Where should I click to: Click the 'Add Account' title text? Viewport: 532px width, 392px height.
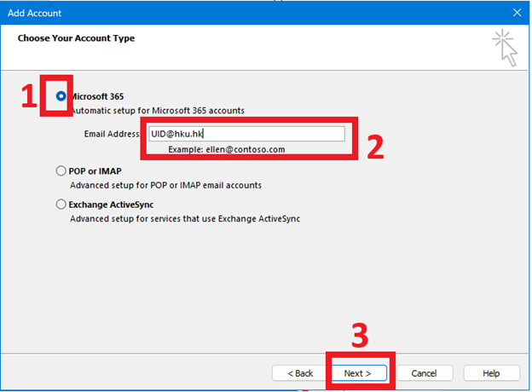click(x=35, y=14)
